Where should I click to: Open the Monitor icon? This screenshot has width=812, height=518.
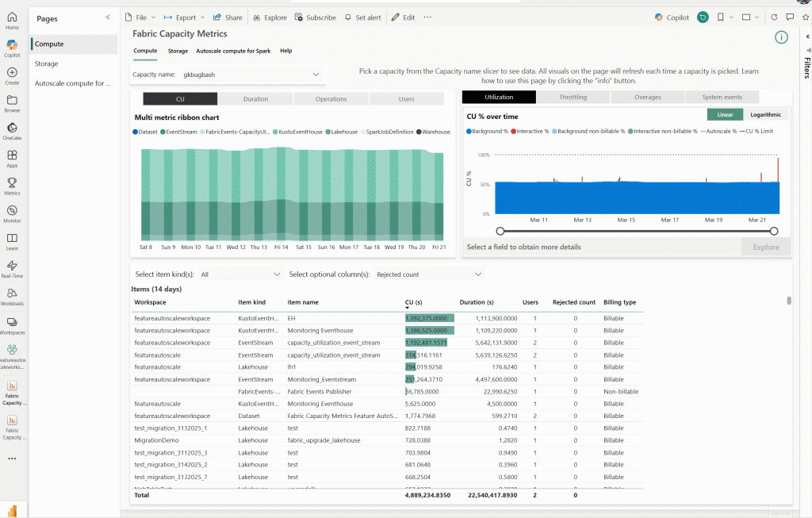pos(12,213)
